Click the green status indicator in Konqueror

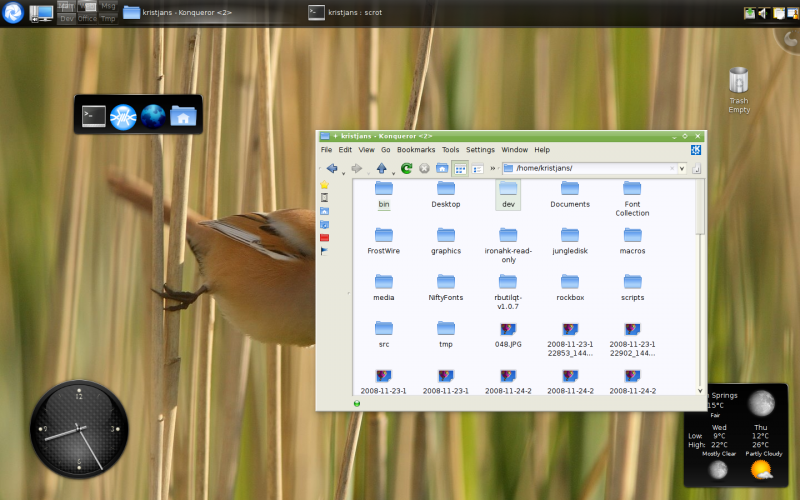tap(357, 404)
